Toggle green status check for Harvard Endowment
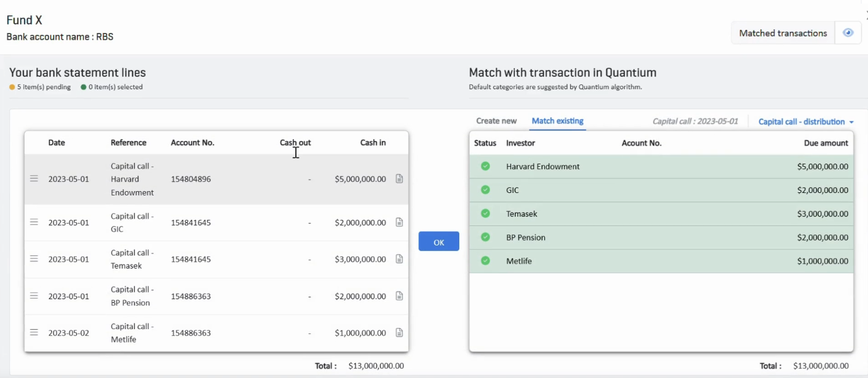Screen dimensions: 868x378 (x=486, y=166)
